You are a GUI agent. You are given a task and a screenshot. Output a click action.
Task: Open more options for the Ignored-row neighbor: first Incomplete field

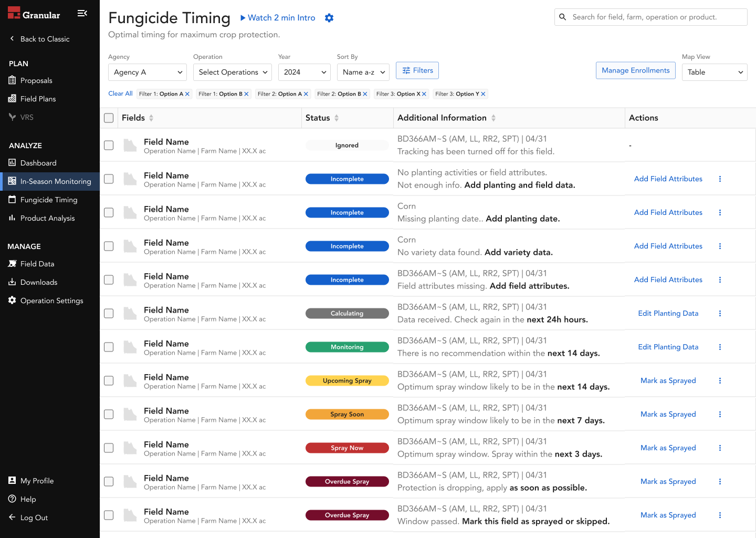[x=720, y=179]
